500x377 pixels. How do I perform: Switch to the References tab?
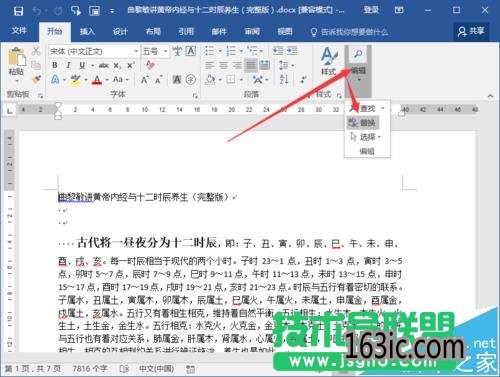click(x=186, y=32)
